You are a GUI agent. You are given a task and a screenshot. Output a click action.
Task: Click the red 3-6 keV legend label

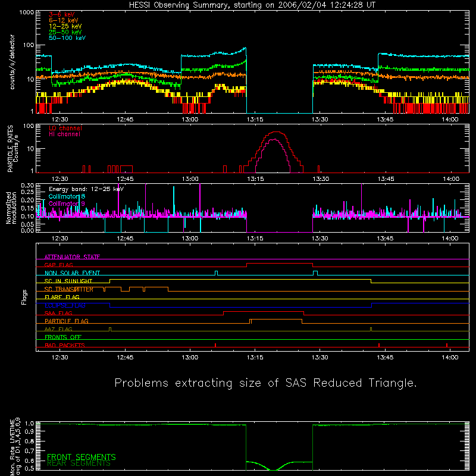coord(62,14)
